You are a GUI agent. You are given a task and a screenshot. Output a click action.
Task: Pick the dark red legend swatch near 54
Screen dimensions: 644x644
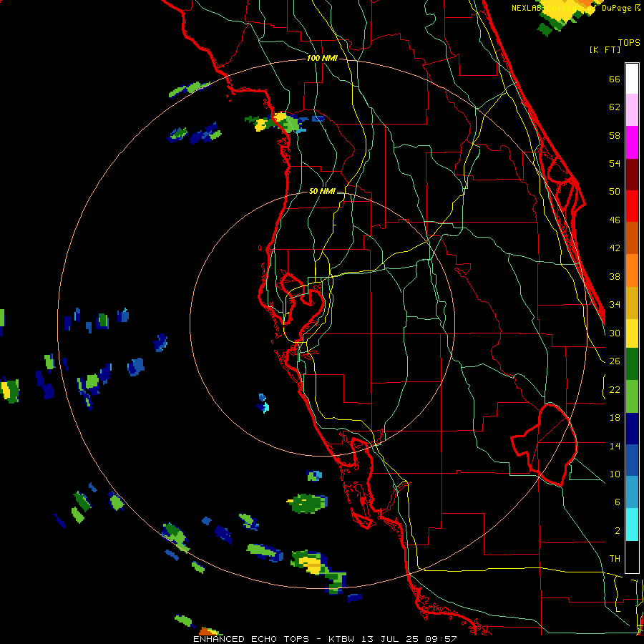(x=632, y=174)
